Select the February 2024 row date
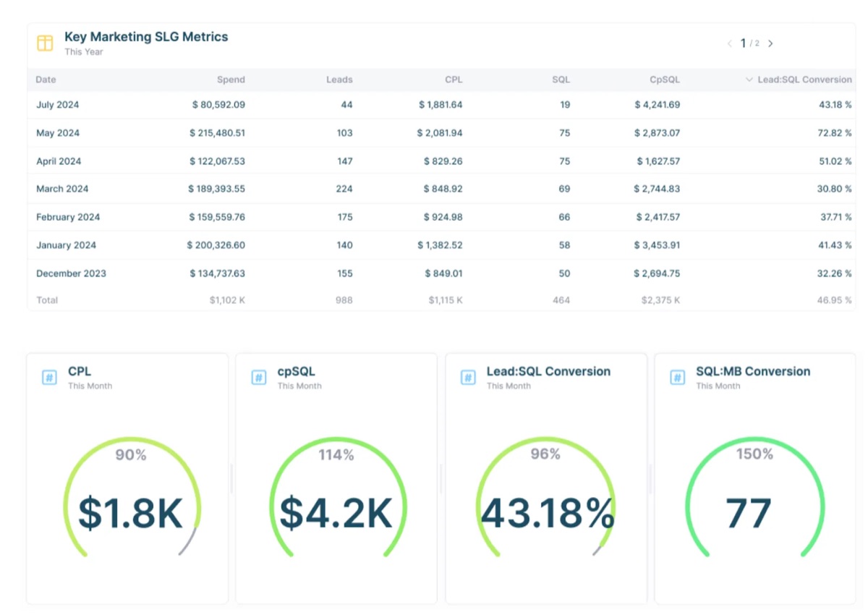The image size is (868, 615). 68,217
